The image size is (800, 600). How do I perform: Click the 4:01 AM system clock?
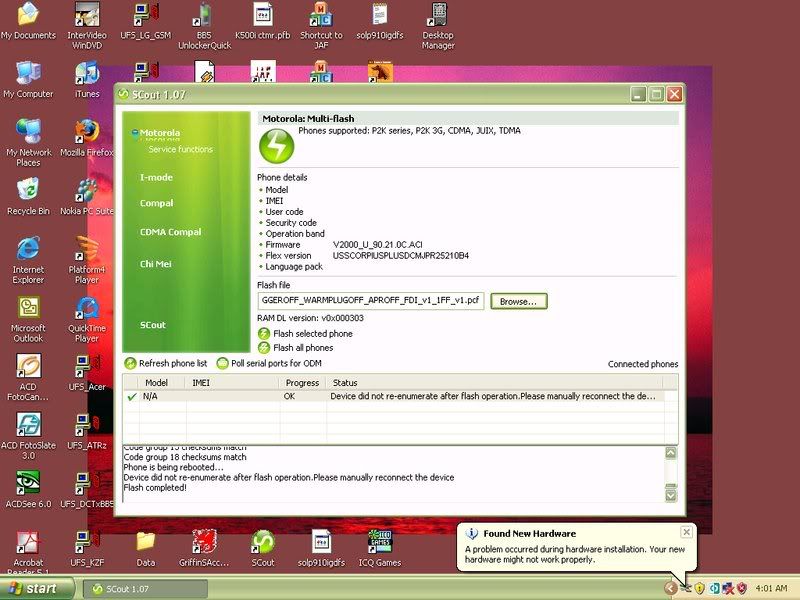[771, 589]
